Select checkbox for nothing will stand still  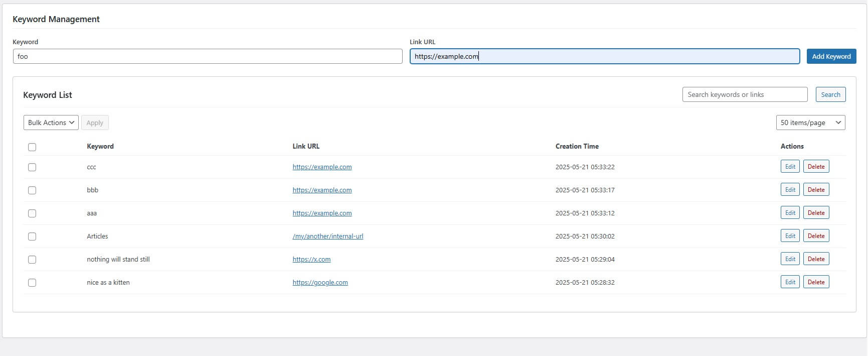click(32, 260)
